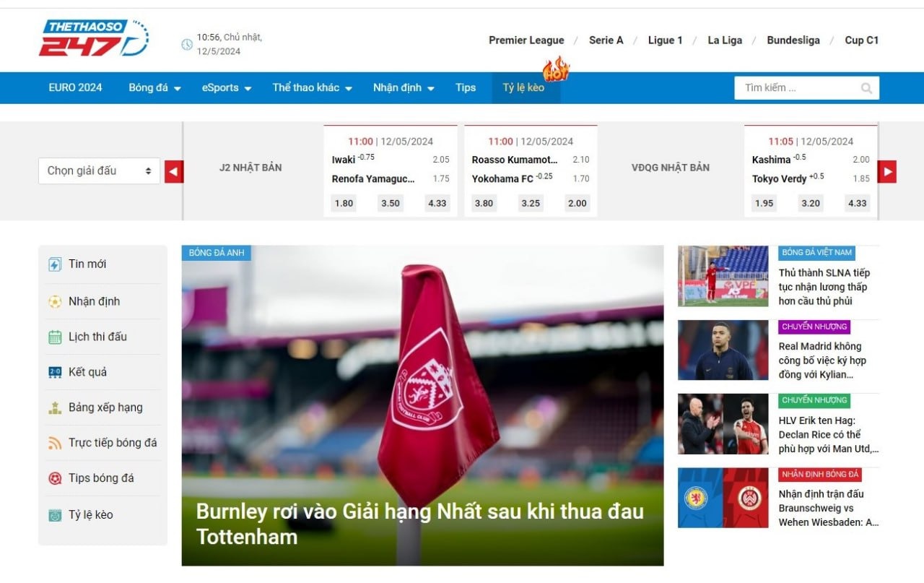Open the Burnley relegation headline
Viewport: 924px width, 583px height.
(420, 524)
